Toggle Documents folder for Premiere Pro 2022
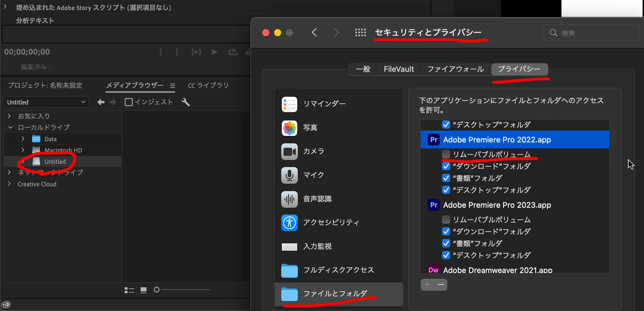 pos(446,178)
